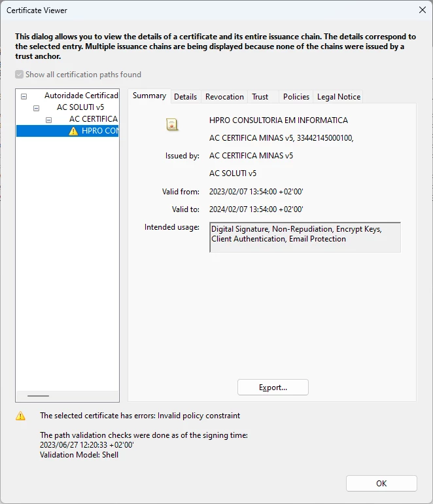
Task: Collapse the AC CERTIFICA tree node
Action: click(x=49, y=120)
